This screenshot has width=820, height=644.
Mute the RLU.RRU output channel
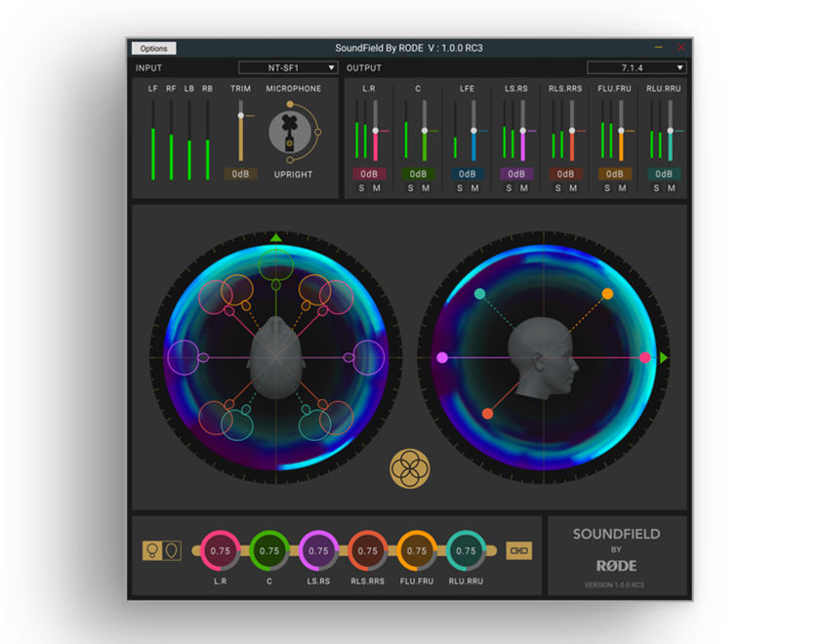(x=672, y=188)
